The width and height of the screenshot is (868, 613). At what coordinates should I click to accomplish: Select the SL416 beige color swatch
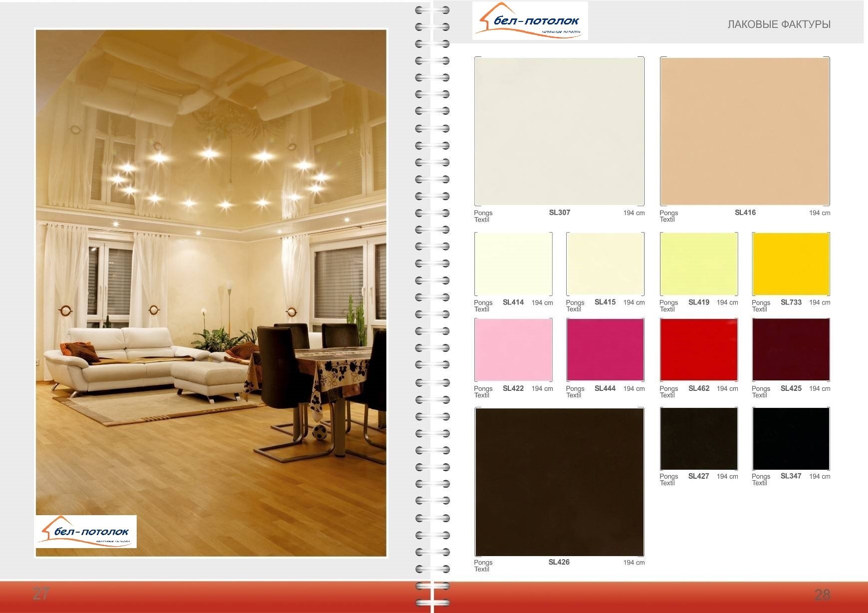[x=745, y=131]
